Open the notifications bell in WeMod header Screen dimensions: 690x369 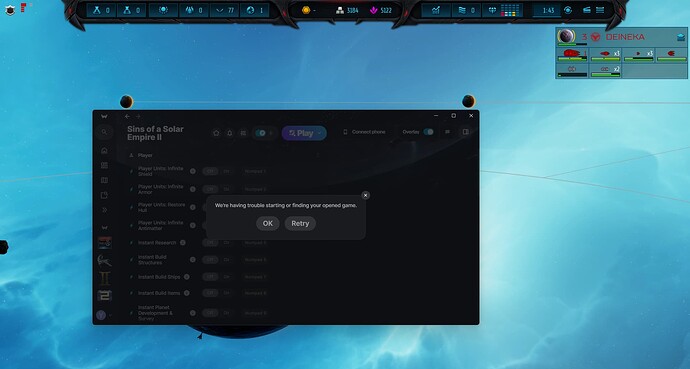(x=229, y=133)
